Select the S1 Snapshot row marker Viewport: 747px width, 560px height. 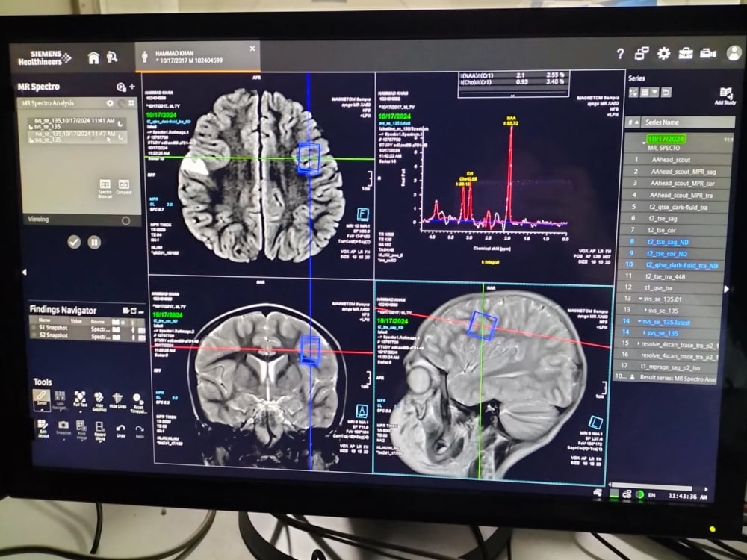click(34, 328)
